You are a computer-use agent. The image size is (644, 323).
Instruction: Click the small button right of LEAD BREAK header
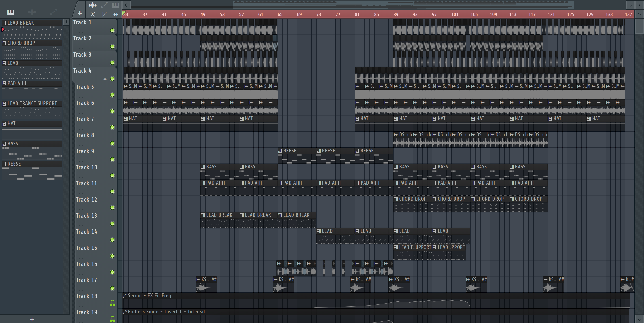point(66,22)
